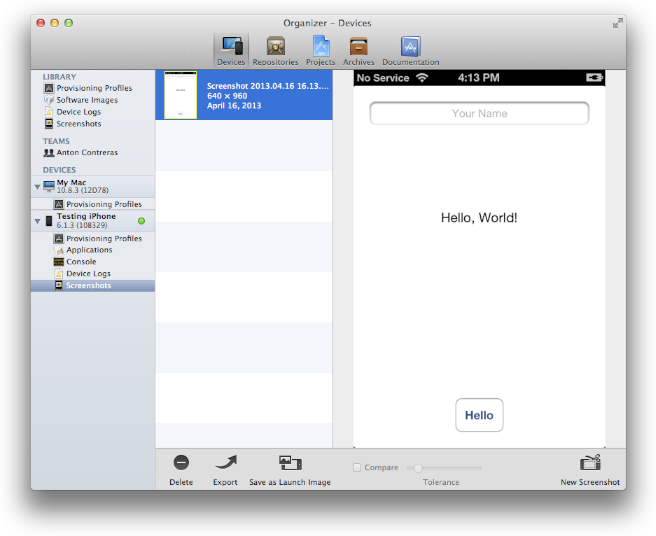Collapse the My Mac device tree
This screenshot has width=656, height=536.
38,187
